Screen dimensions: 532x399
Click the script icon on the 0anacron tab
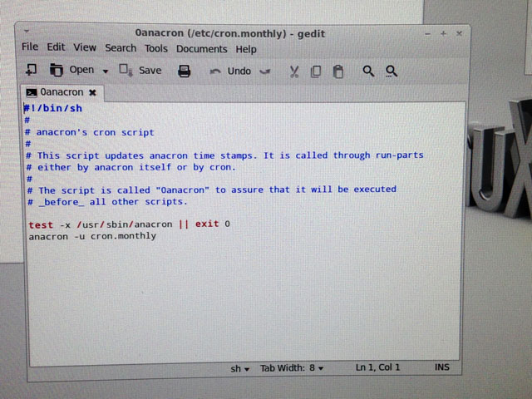[32, 92]
